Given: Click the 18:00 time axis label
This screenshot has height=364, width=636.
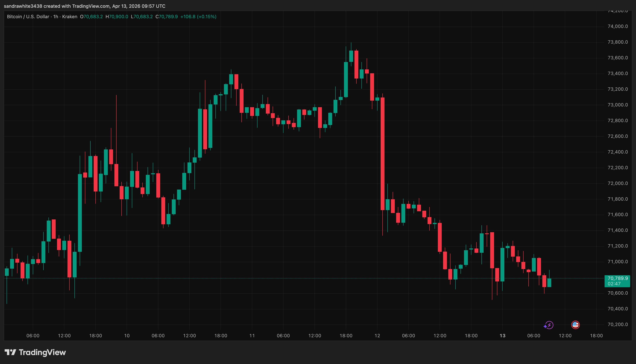Looking at the screenshot, I should click(x=596, y=336).
